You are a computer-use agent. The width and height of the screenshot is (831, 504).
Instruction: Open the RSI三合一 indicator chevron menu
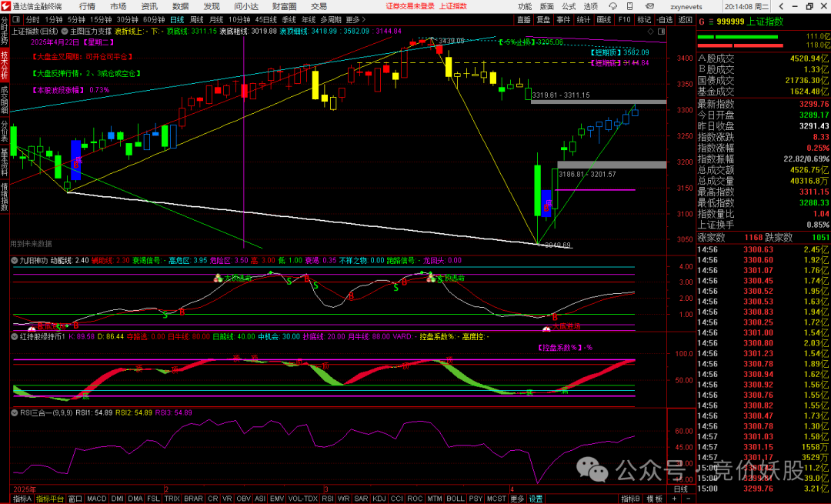15,412
